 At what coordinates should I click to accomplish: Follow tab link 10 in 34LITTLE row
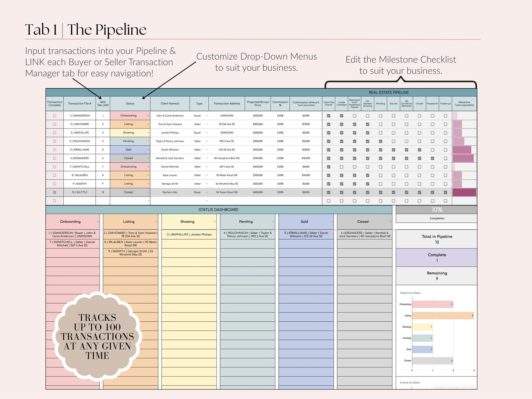click(x=103, y=192)
